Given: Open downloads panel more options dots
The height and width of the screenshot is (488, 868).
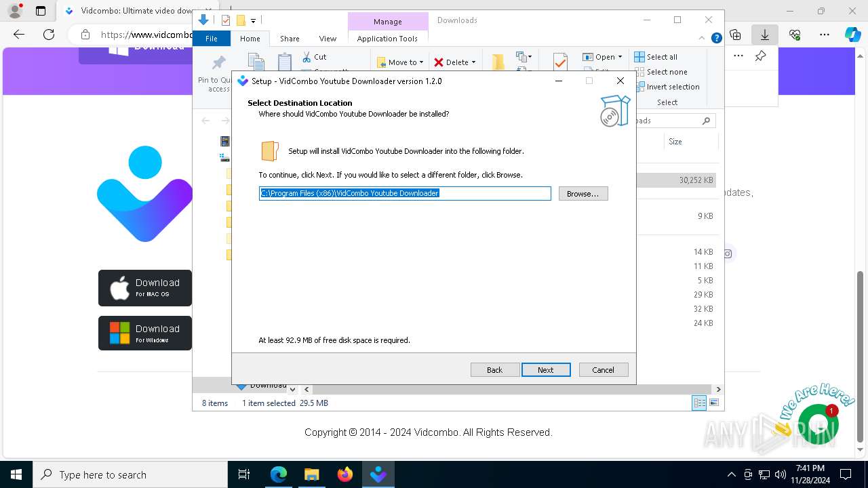Looking at the screenshot, I should (x=738, y=56).
